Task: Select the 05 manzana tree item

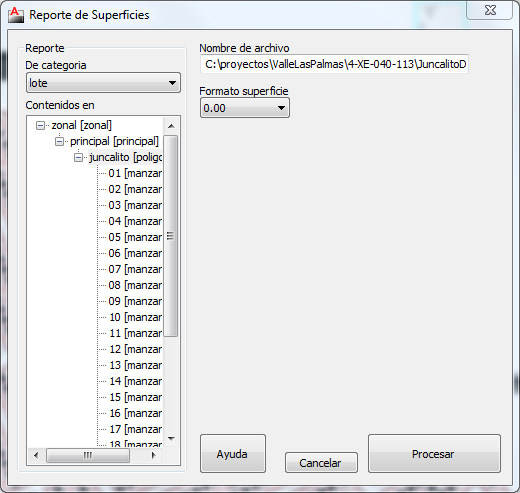Action: pyautogui.click(x=135, y=237)
